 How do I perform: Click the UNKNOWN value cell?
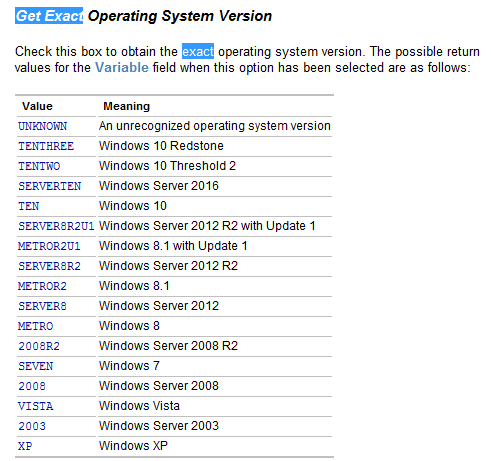pos(43,126)
